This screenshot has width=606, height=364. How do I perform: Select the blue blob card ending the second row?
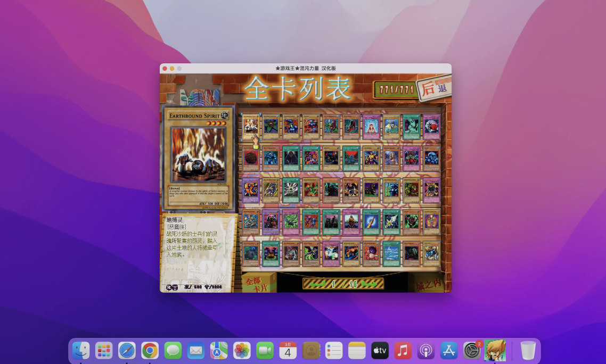pos(431,159)
